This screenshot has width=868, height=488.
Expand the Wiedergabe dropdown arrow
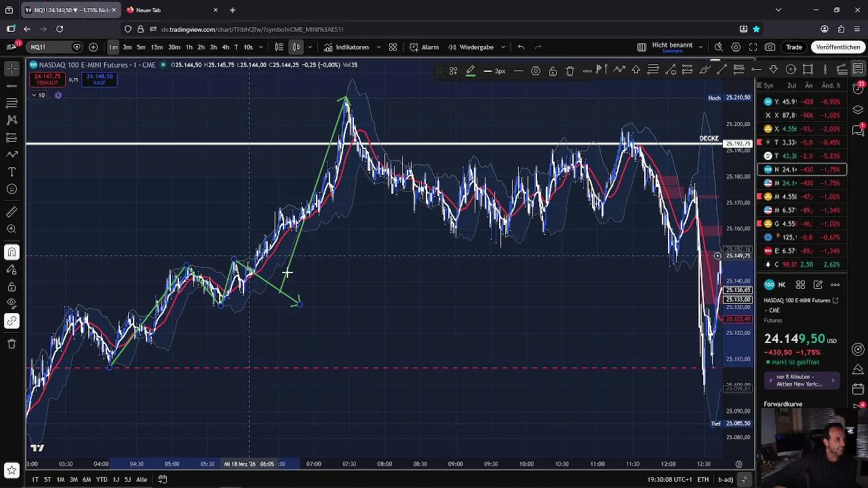tap(502, 47)
